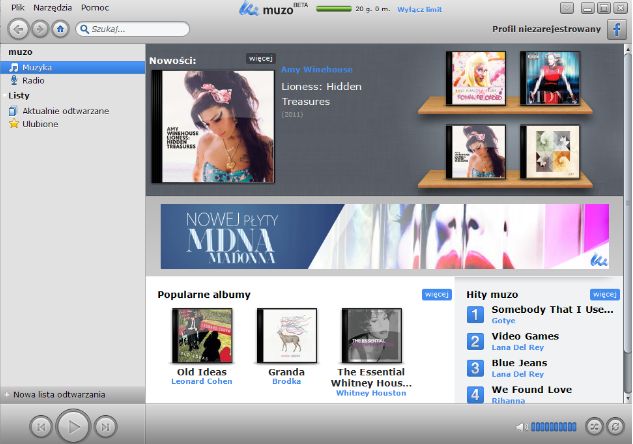This screenshot has height=444, width=633.
Task: Skip to the previous track
Action: [41, 427]
